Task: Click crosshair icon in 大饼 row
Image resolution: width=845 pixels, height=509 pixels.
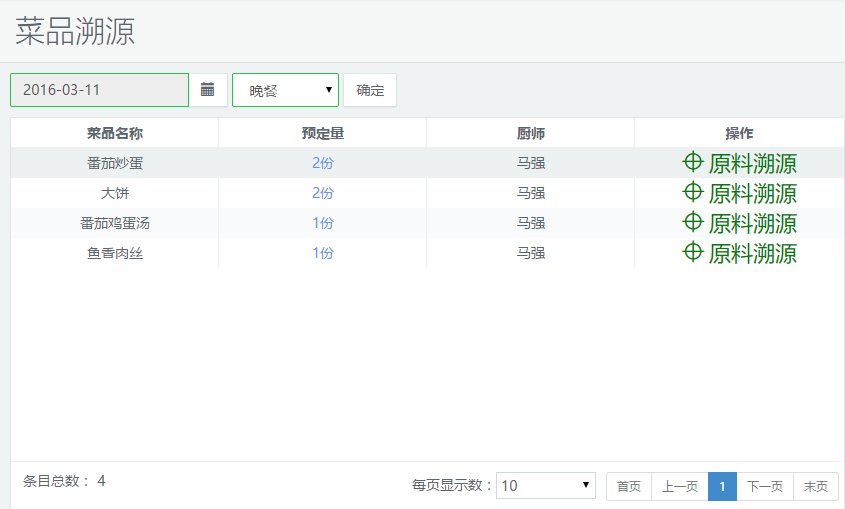Action: [x=693, y=192]
